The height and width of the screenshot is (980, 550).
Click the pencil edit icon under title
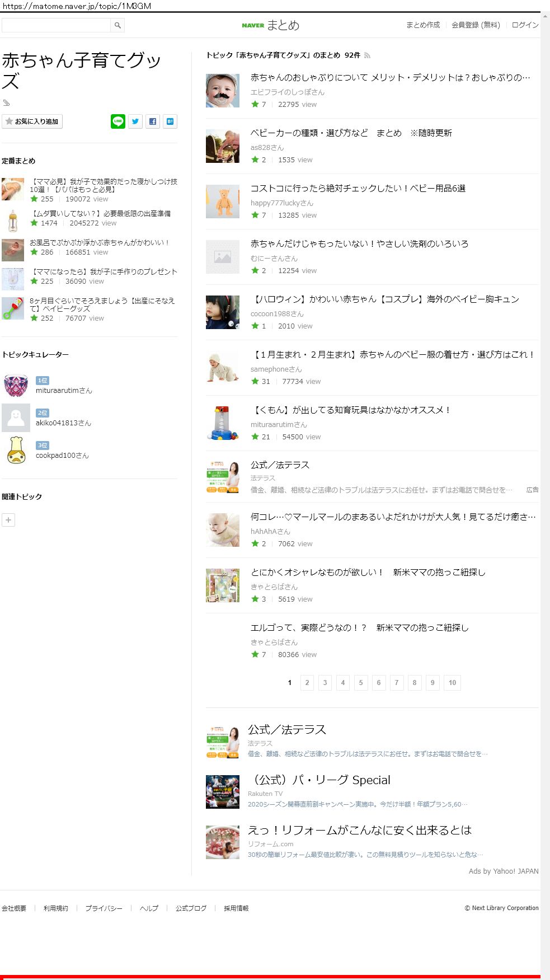[6, 102]
